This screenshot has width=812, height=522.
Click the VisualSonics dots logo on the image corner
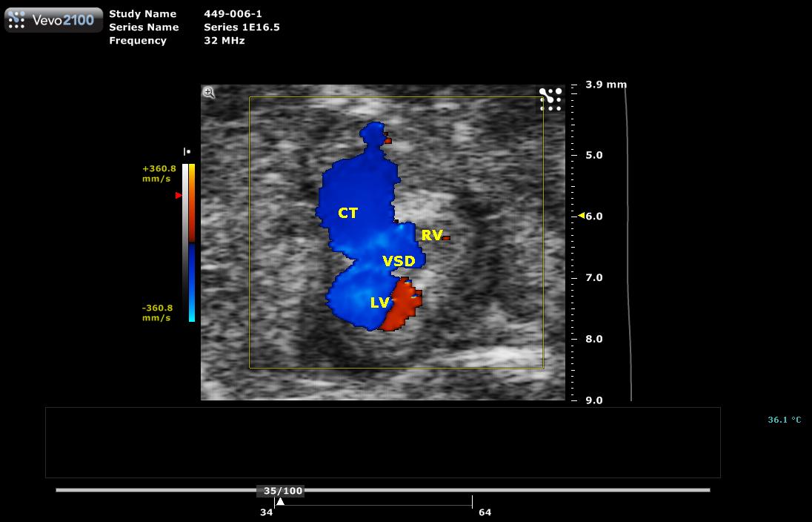pos(550,99)
